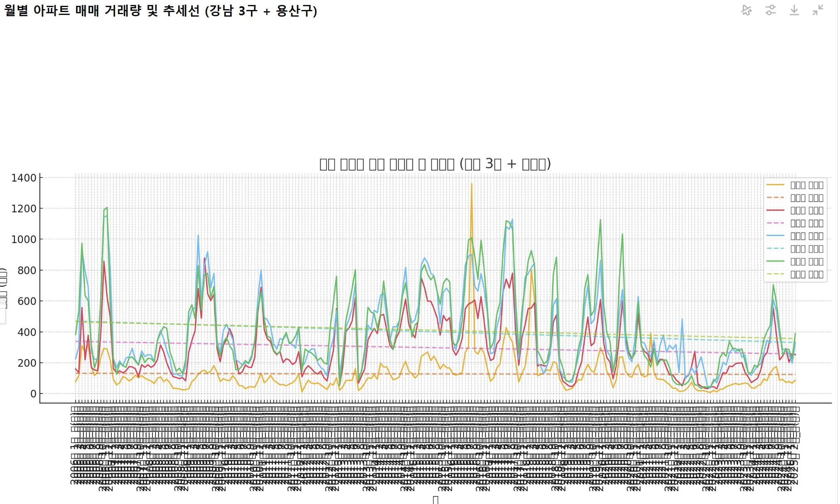Viewport: 840px width, 504px height.
Task: Click the switch-to-static-chart icon
Action: pyautogui.click(x=747, y=10)
